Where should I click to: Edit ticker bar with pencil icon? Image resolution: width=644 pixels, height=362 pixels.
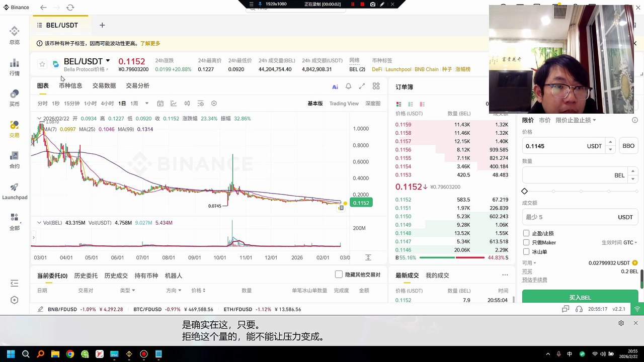[40, 309]
